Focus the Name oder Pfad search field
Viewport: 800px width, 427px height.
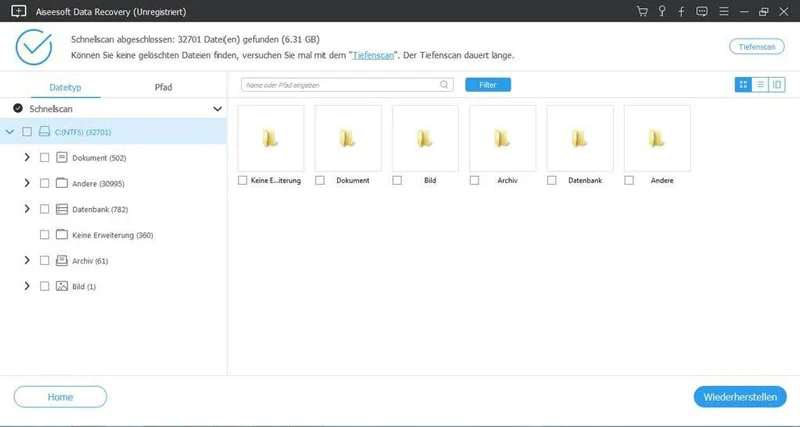tap(347, 85)
